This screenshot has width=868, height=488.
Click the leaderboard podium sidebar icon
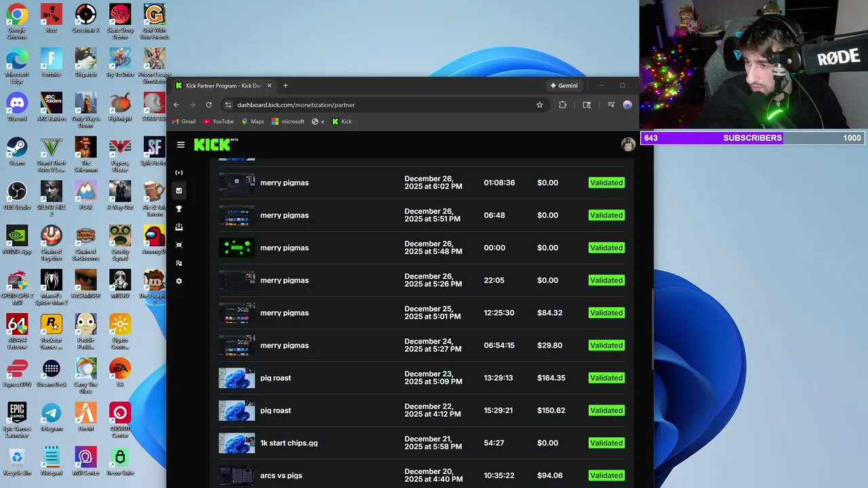[x=179, y=227]
